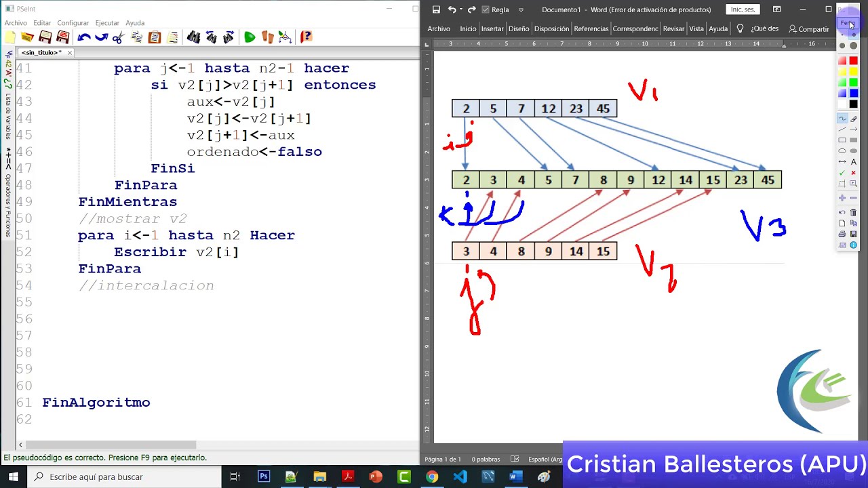Image resolution: width=868 pixels, height=488 pixels.
Task: Open PSeInt help with the question-mark icon
Action: pos(306,37)
